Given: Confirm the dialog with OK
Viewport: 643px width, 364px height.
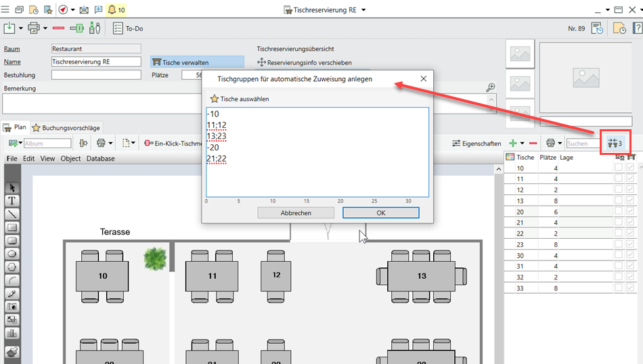Looking at the screenshot, I should pyautogui.click(x=380, y=212).
